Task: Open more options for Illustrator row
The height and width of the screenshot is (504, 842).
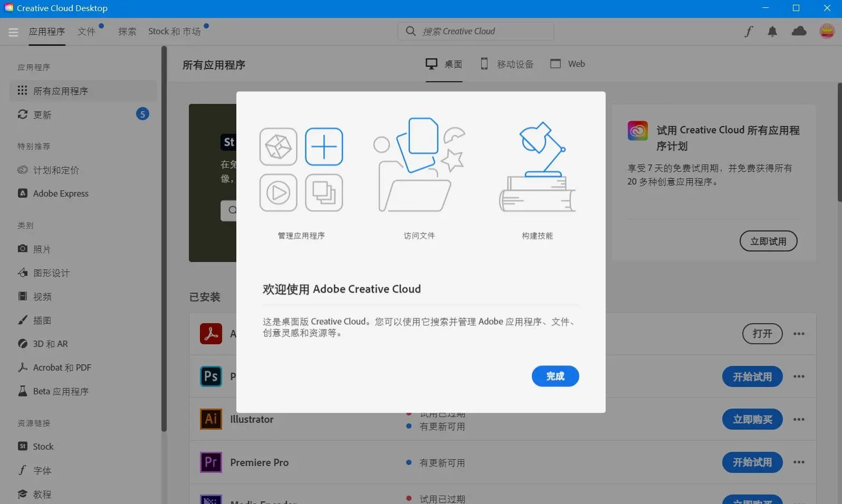Action: coord(799,419)
